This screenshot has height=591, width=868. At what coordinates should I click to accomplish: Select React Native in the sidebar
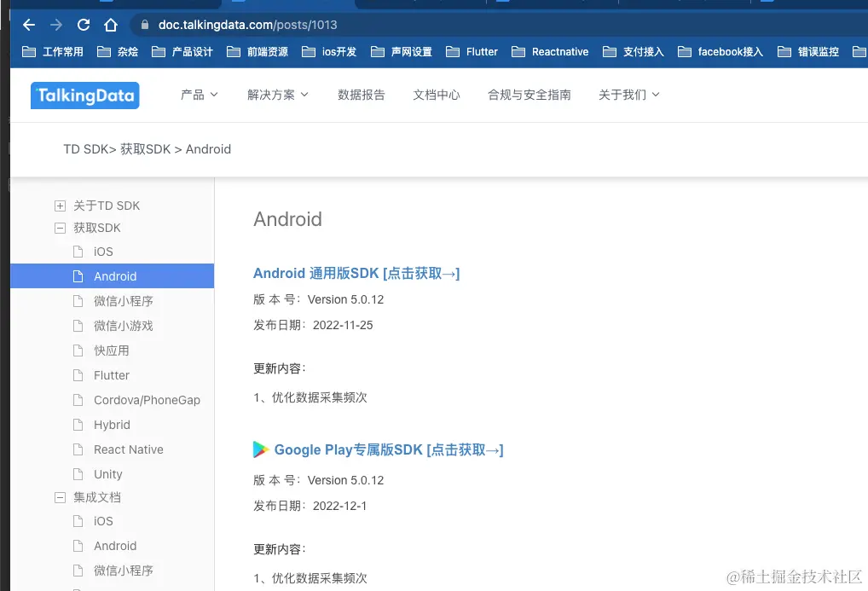pos(129,449)
